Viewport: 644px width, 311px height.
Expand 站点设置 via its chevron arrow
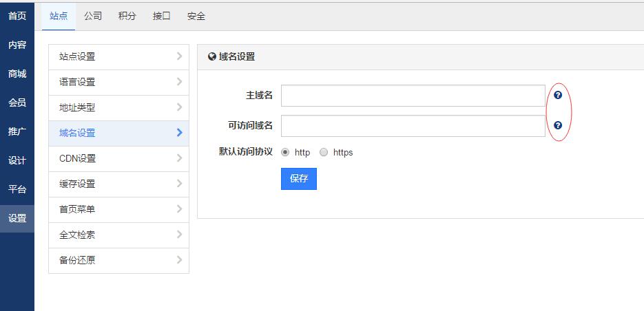179,56
